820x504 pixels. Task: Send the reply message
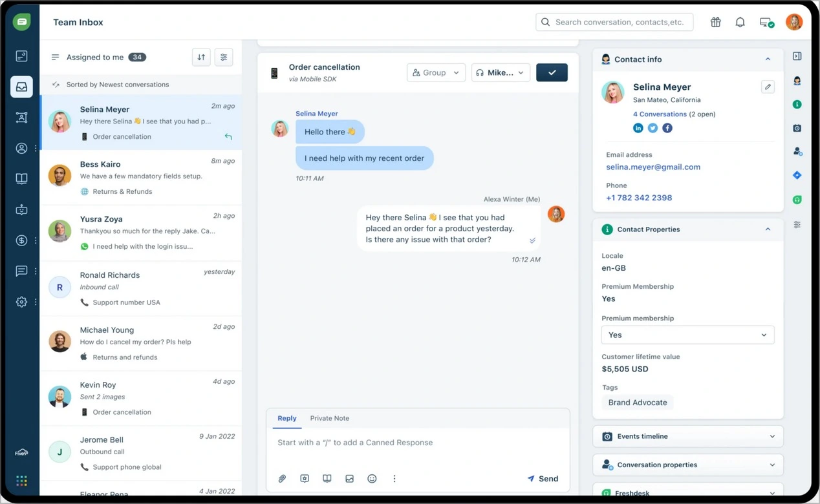click(543, 479)
